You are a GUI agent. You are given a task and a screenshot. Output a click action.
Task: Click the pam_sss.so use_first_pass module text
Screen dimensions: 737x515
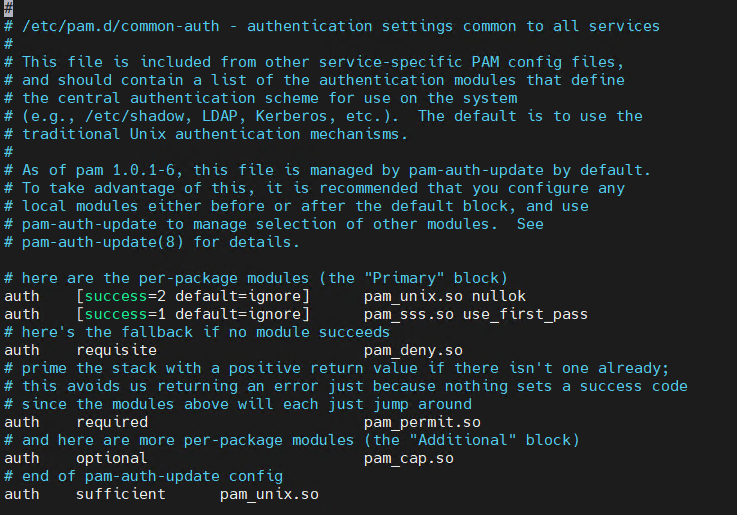[x=476, y=314]
